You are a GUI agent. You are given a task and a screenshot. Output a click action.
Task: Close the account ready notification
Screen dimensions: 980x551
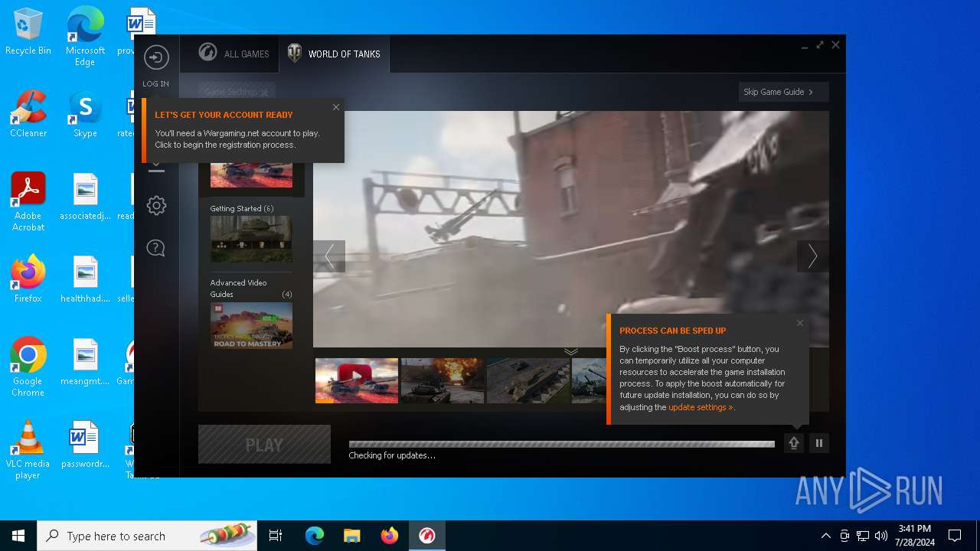coord(335,107)
